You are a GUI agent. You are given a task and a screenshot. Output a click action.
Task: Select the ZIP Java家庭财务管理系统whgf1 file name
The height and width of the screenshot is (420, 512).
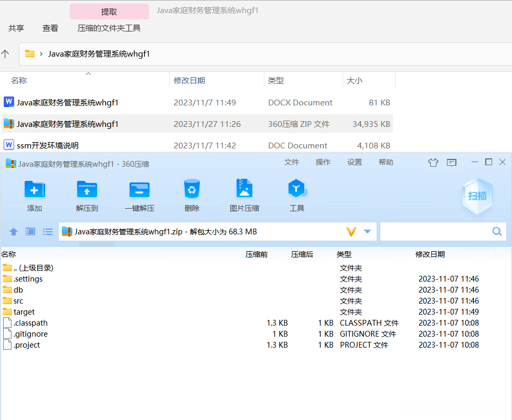coord(68,124)
